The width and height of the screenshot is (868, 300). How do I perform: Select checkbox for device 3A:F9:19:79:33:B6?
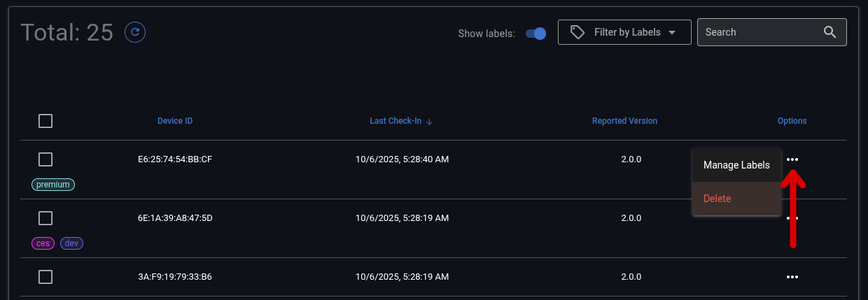[45, 277]
